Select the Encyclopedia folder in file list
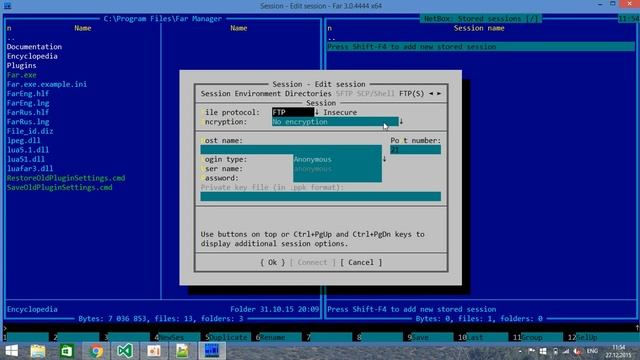The image size is (640, 360). point(32,56)
